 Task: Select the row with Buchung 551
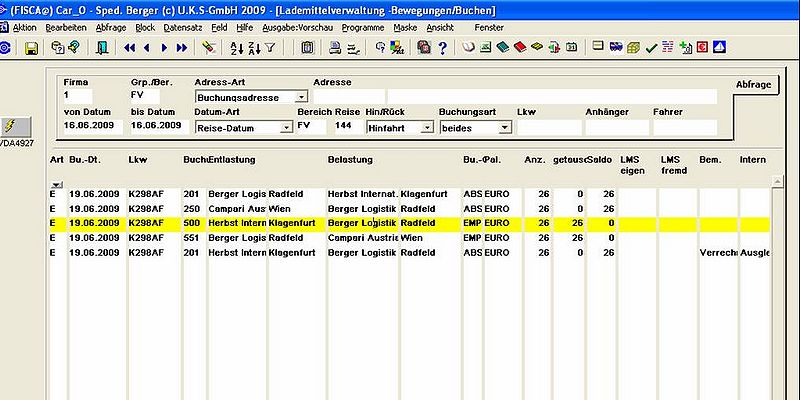pyautogui.click(x=409, y=238)
